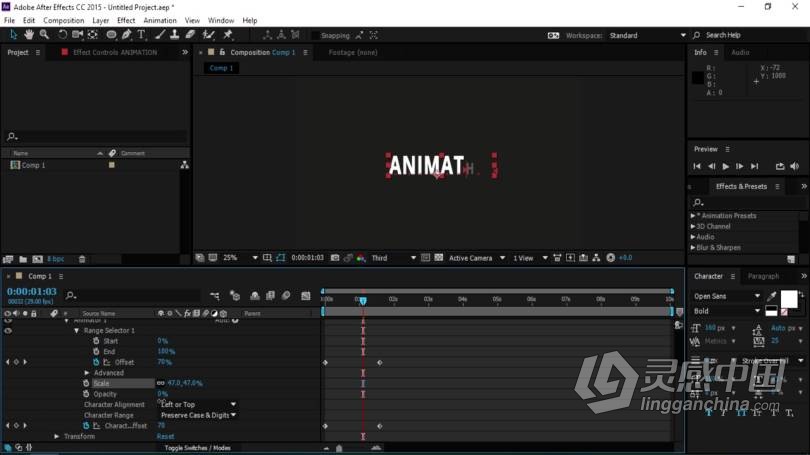Select the Puppet Pin tool
Image resolution: width=810 pixels, height=455 pixels.
click(228, 35)
